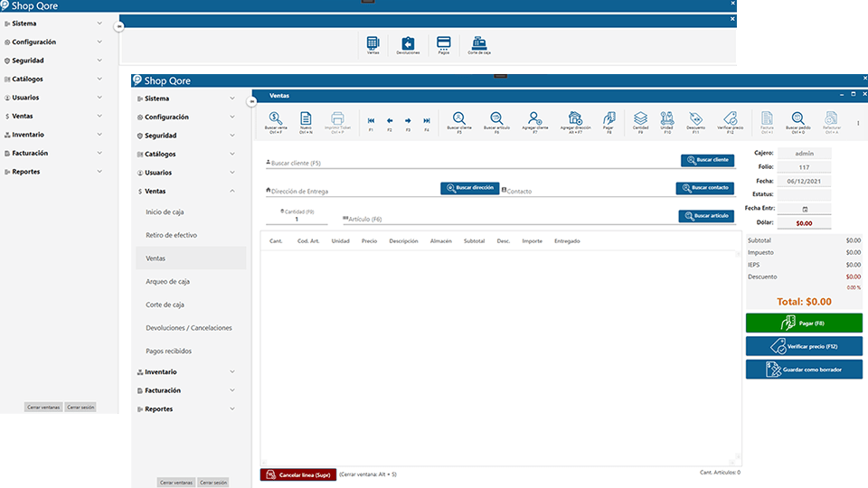Click Cerrar sesión in back window

80,408
